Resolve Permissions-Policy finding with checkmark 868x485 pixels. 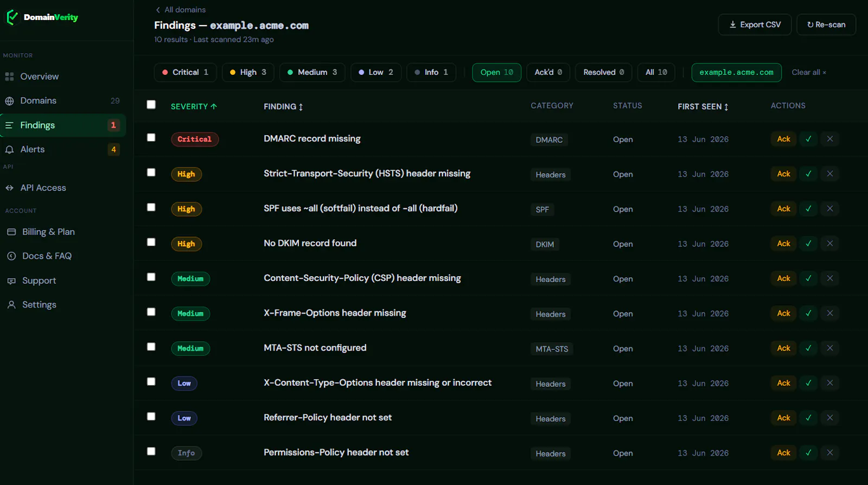pos(808,452)
